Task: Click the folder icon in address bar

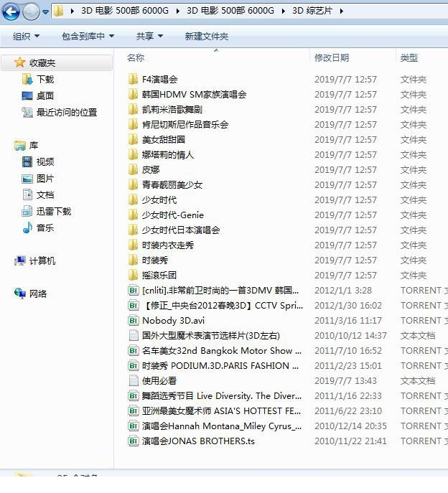Action: click(x=59, y=11)
